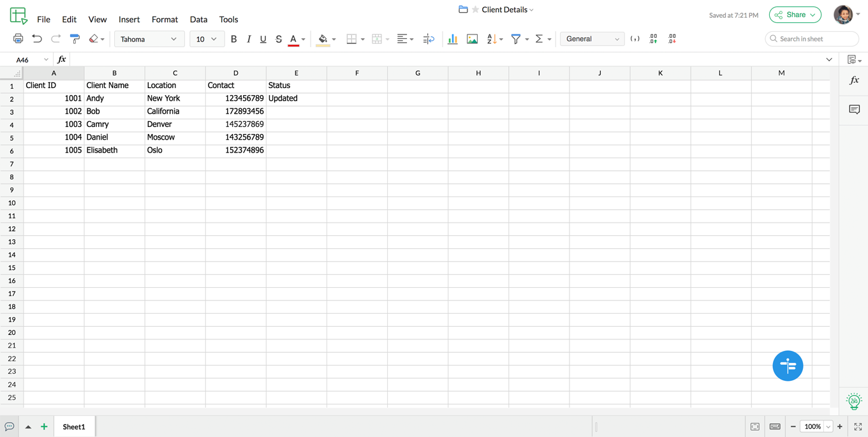The width and height of the screenshot is (868, 437).
Task: Star the Client Details document
Action: [475, 10]
